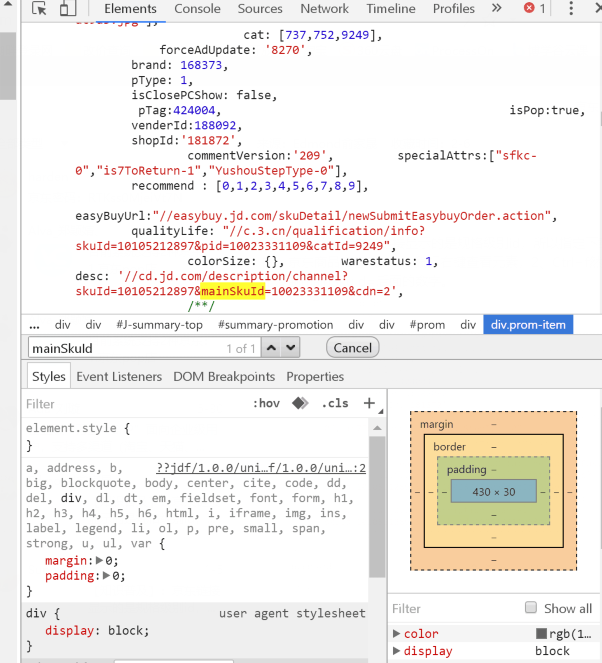Click the breadcrumb ellipsis
Screen dimensions: 602x663
34,325
